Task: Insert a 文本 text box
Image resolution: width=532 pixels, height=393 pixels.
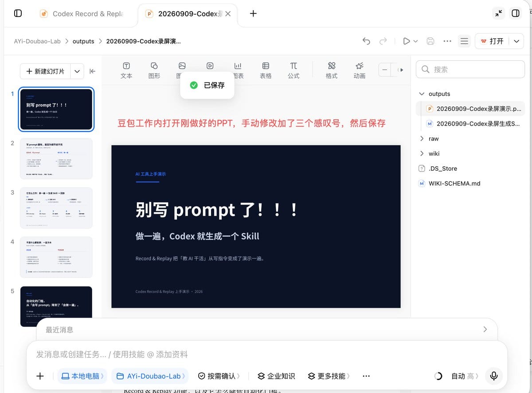Action: pyautogui.click(x=126, y=71)
